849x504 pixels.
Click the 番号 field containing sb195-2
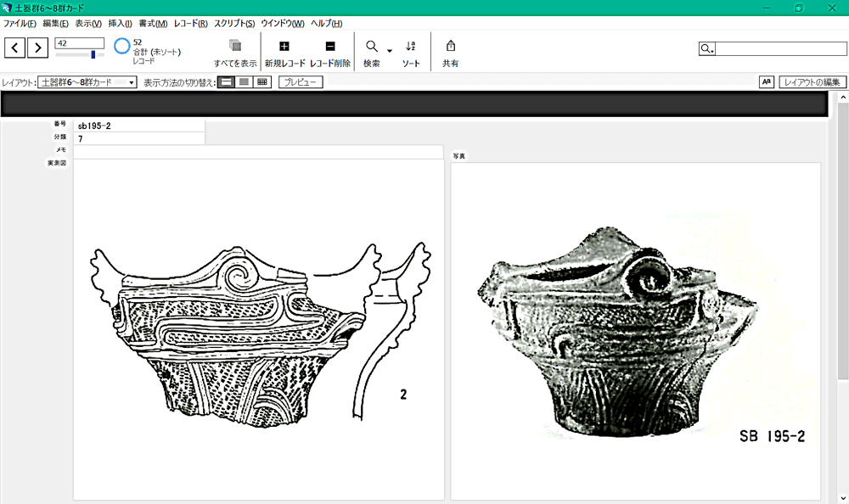(x=139, y=126)
